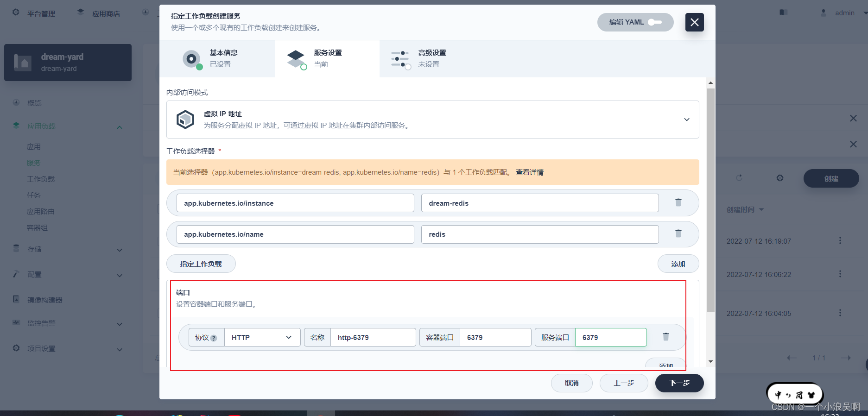Edit the app.kubernetes.io/name key field
The image size is (868, 416).
pyautogui.click(x=295, y=234)
